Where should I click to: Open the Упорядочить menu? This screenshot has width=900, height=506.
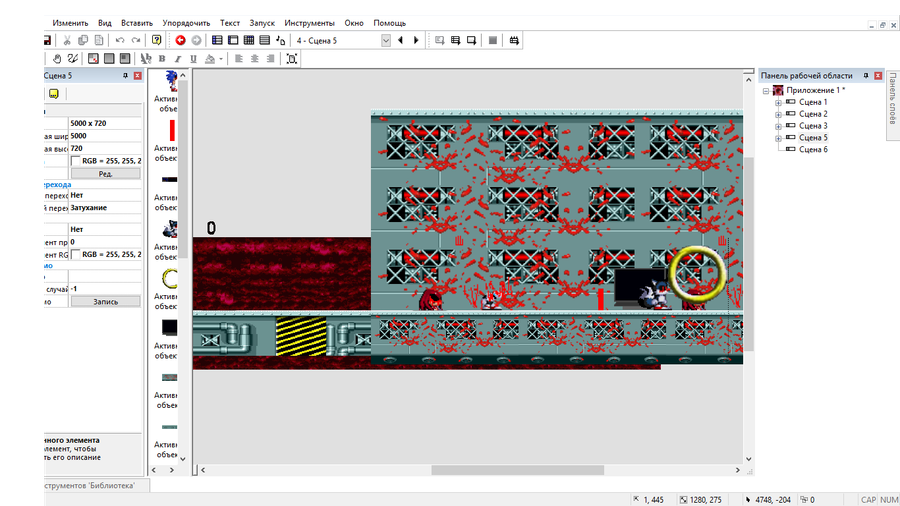[x=186, y=23]
